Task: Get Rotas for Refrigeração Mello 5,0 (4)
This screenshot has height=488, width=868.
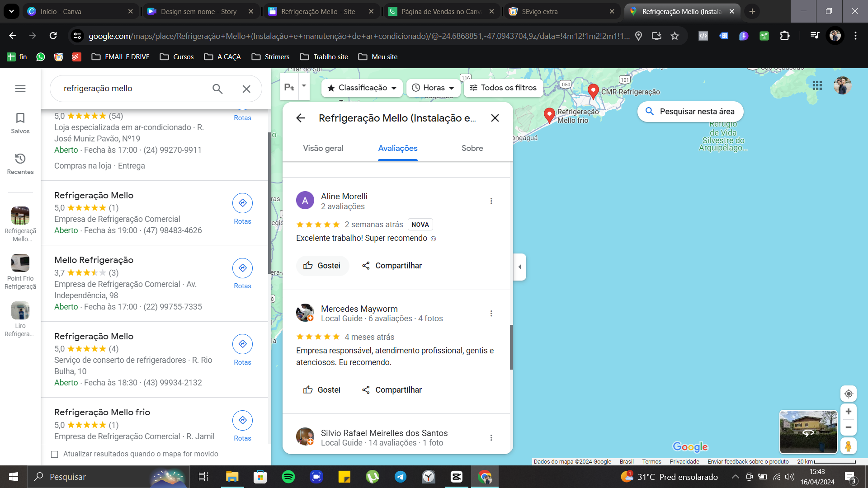Action: pos(243,350)
